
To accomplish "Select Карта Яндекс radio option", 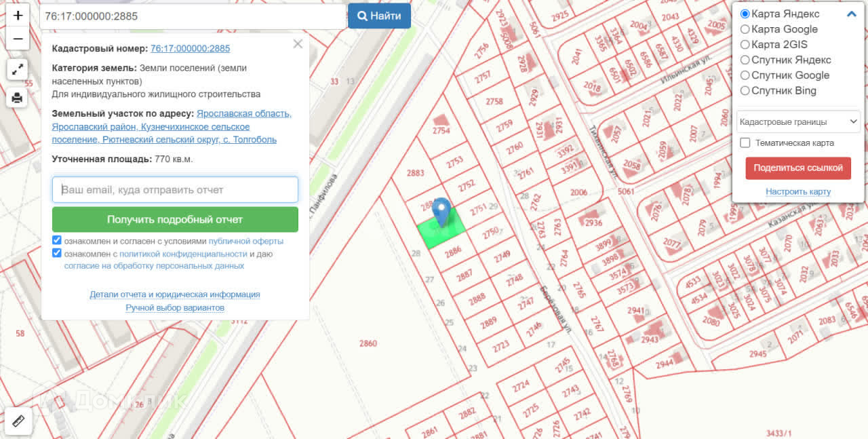I will 745,14.
